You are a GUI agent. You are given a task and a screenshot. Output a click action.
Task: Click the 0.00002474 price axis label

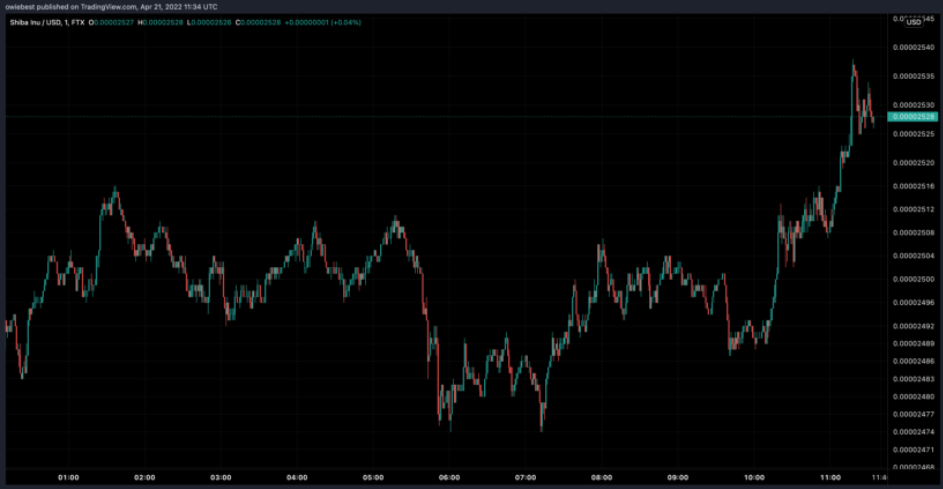[914, 432]
